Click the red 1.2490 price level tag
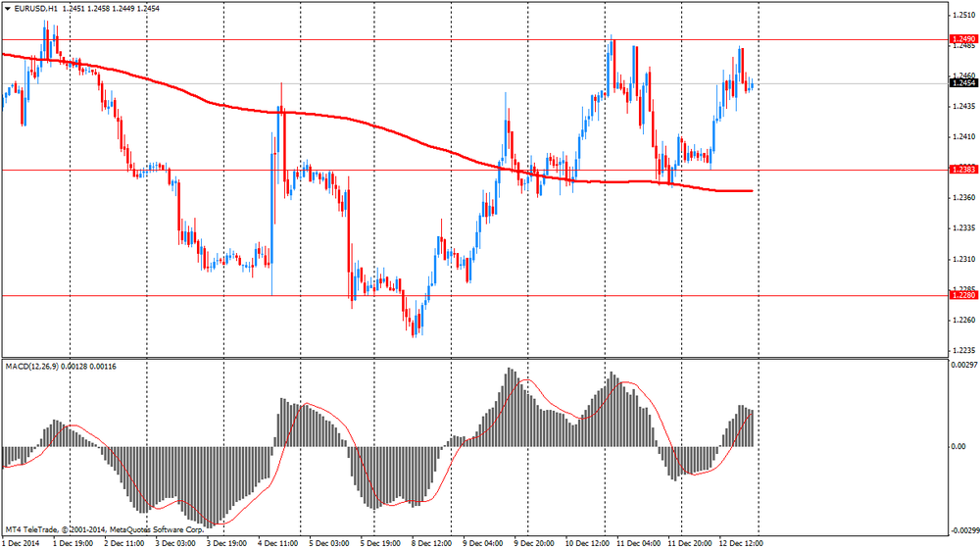The height and width of the screenshot is (550, 980). pyautogui.click(x=963, y=39)
